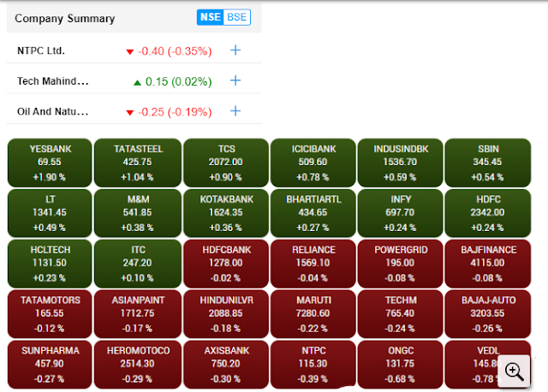Choose the INDUSINDBK tile
This screenshot has height=392, width=548.
400,163
